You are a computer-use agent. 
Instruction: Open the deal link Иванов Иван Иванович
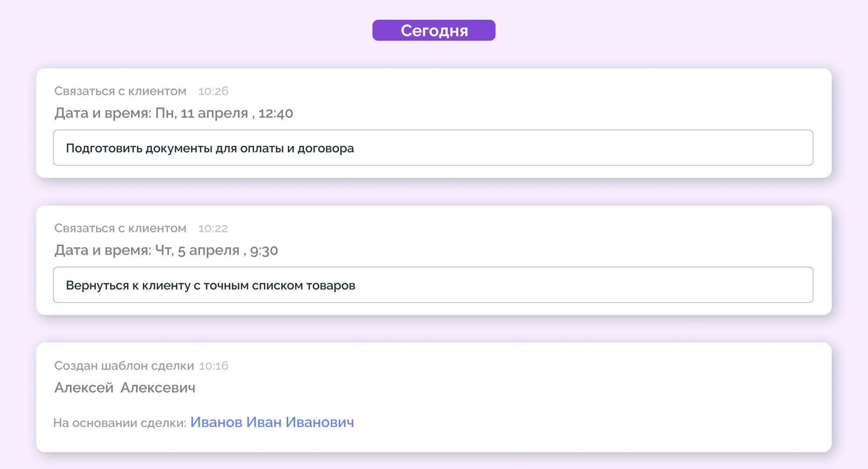[272, 422]
